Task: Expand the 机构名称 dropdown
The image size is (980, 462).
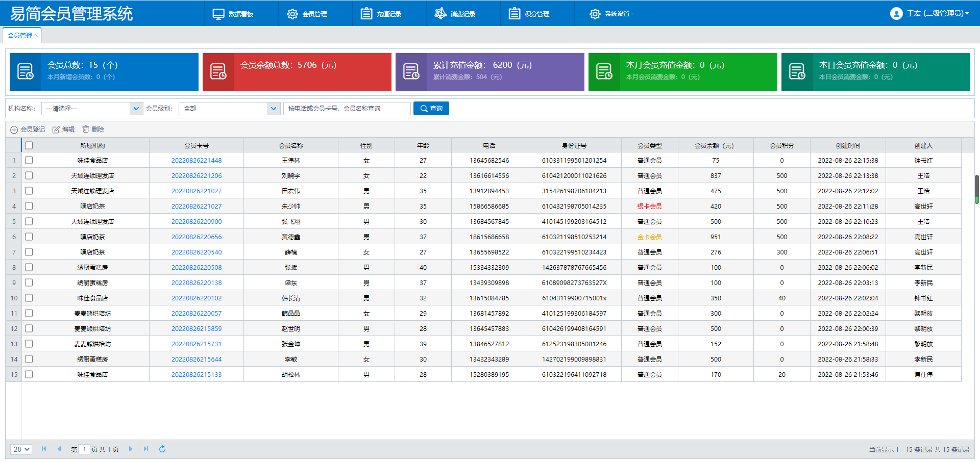Action: coord(135,109)
